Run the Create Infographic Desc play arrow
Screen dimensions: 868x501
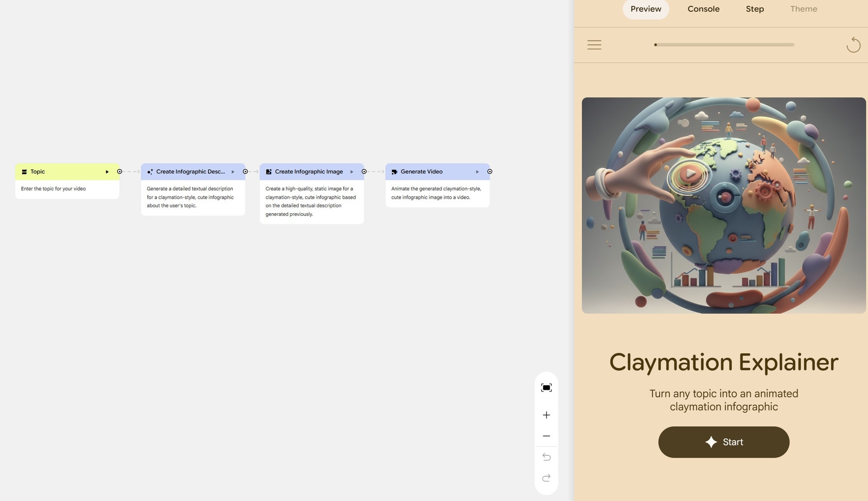click(233, 172)
